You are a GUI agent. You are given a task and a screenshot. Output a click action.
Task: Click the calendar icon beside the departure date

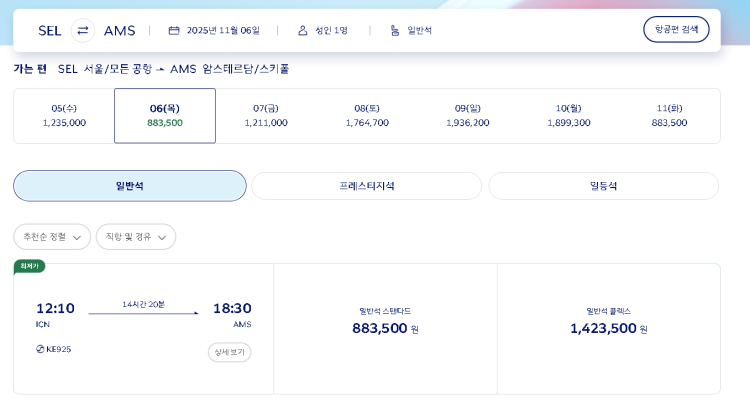pos(174,30)
